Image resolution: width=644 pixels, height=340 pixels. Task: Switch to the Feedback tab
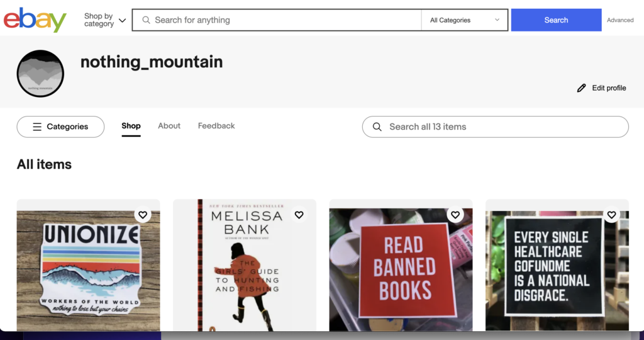[216, 126]
